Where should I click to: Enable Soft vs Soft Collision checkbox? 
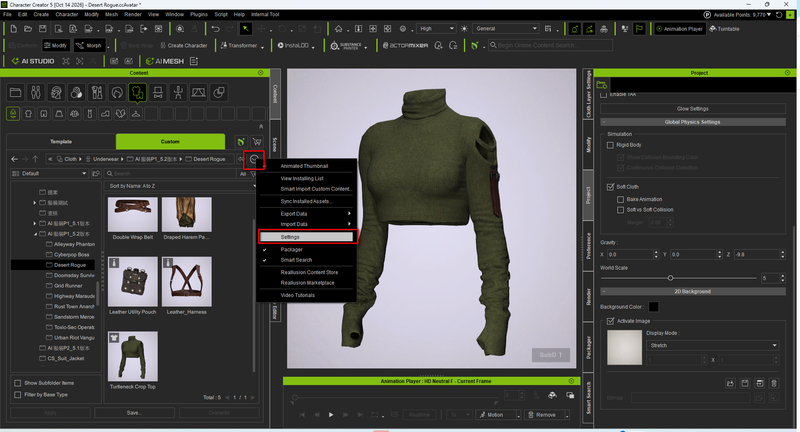point(620,210)
